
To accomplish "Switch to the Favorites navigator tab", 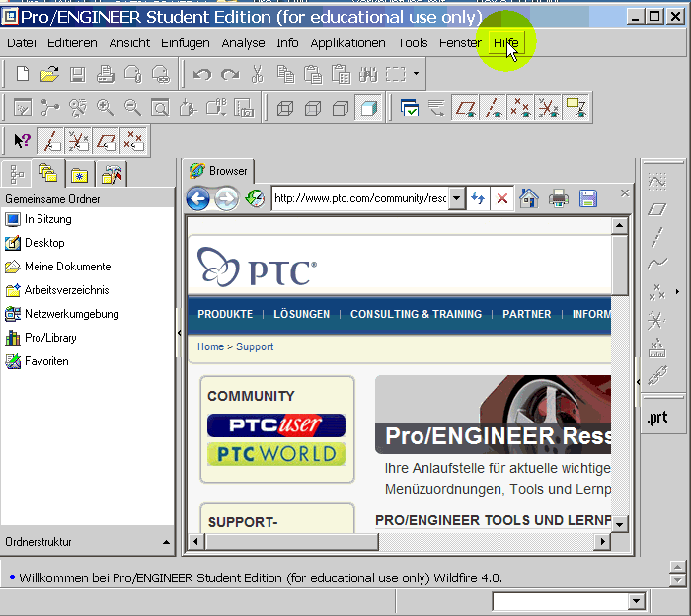I will pos(79,174).
